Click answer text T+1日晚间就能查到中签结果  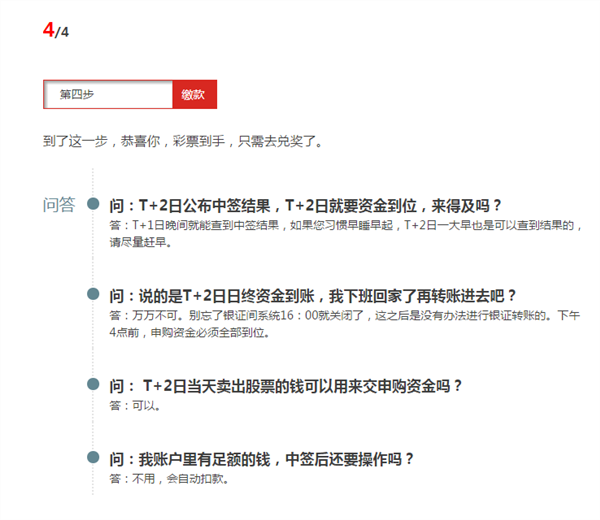click(205, 225)
